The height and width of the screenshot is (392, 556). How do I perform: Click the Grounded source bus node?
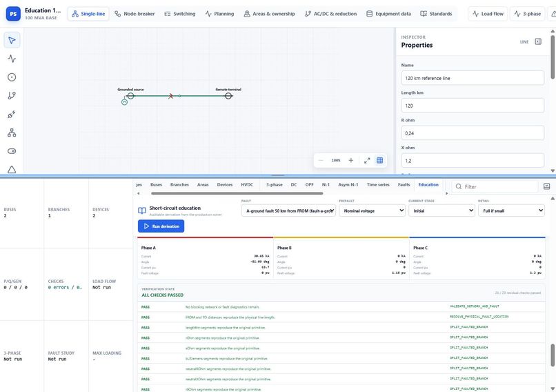pyautogui.click(x=131, y=96)
